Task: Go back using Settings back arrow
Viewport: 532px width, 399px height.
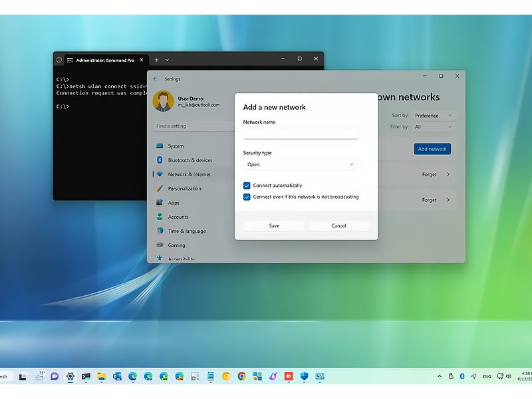Action: (156, 78)
